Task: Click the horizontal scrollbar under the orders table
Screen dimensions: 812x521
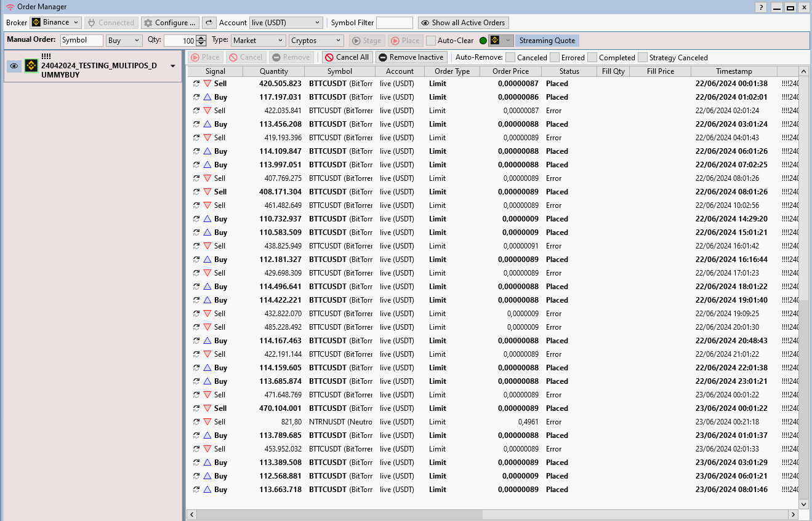Action: [339, 514]
